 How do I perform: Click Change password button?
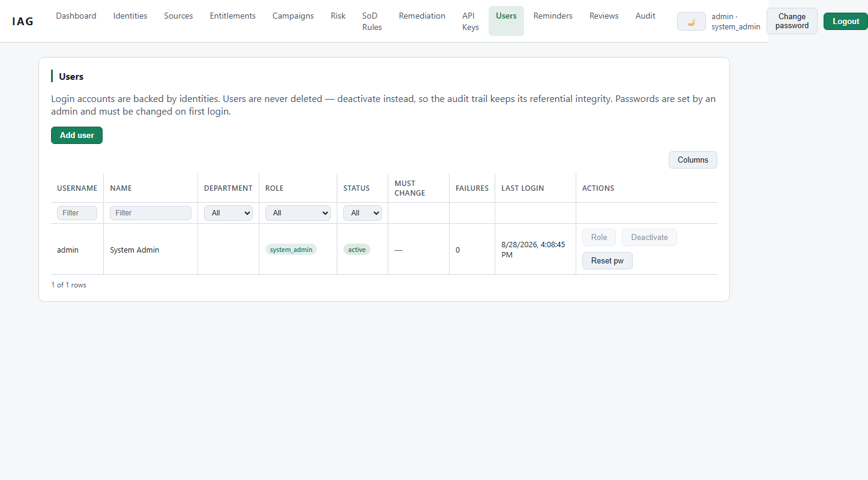click(792, 21)
